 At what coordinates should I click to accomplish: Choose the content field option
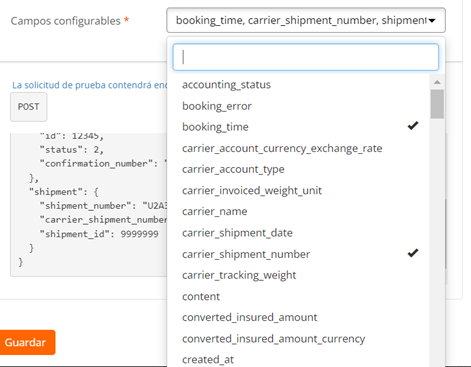(299, 296)
